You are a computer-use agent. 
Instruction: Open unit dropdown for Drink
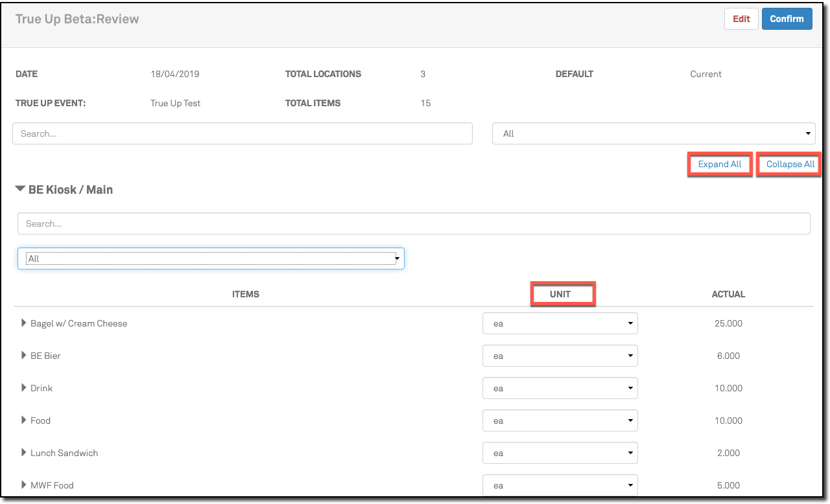[x=560, y=388]
